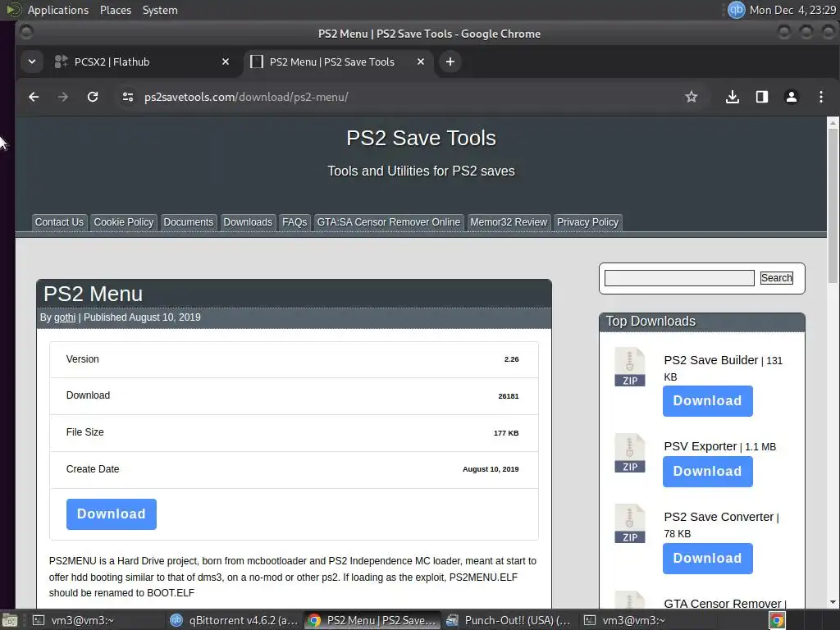Image resolution: width=840 pixels, height=630 pixels.
Task: Go back to the previous page
Action: tap(34, 97)
